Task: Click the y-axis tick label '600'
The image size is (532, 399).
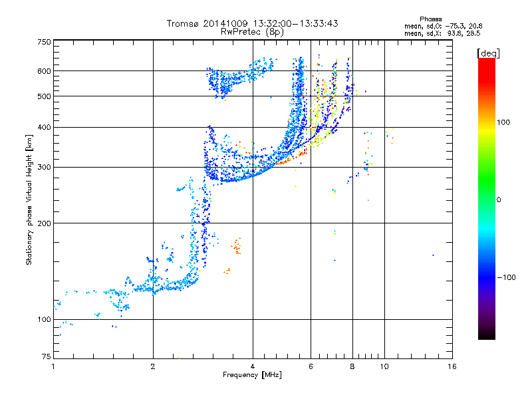Action: [44, 71]
